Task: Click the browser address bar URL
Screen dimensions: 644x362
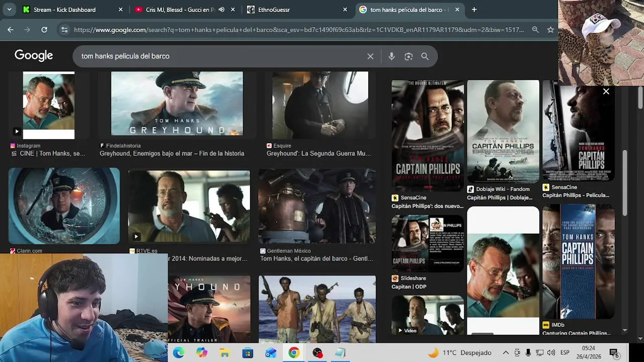Action: tap(299, 30)
